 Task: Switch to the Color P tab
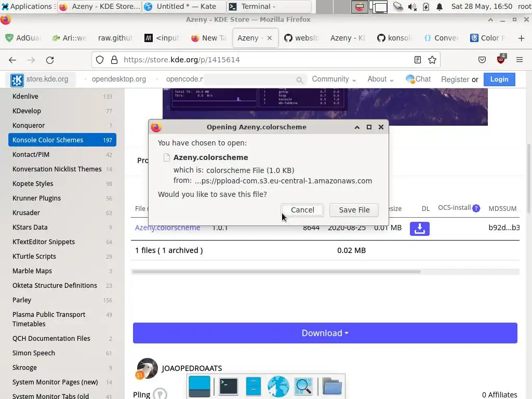[488, 38]
